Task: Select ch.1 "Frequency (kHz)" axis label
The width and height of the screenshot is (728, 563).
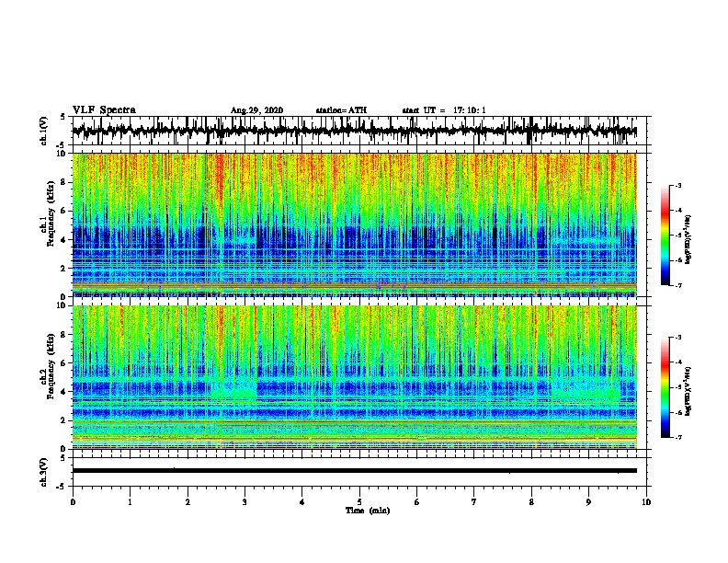Action: pos(51,213)
